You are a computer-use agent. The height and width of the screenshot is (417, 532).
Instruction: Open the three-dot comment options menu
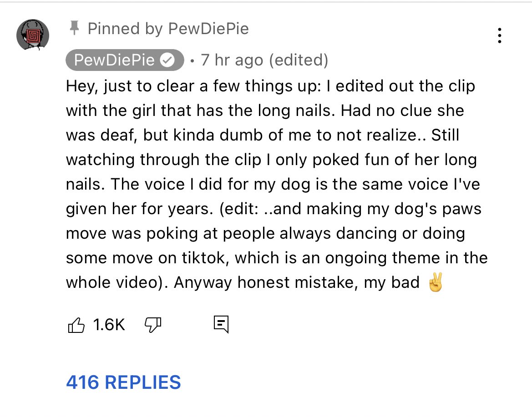[x=500, y=35]
